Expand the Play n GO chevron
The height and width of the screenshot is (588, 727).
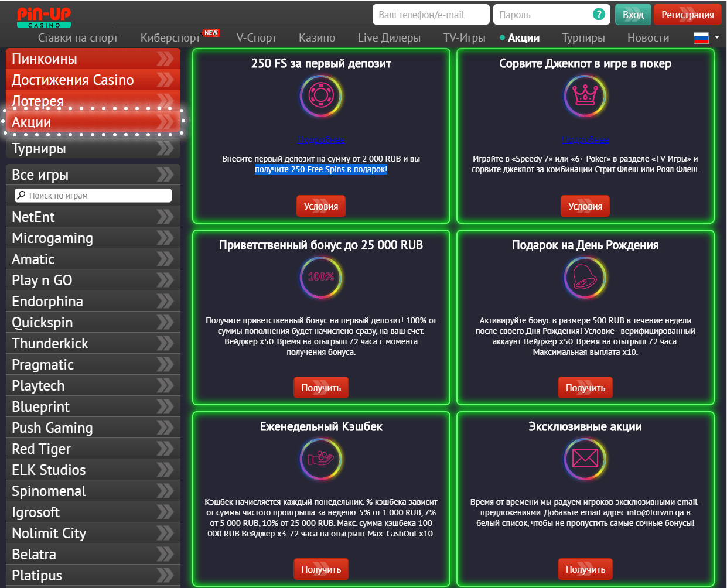(x=165, y=280)
